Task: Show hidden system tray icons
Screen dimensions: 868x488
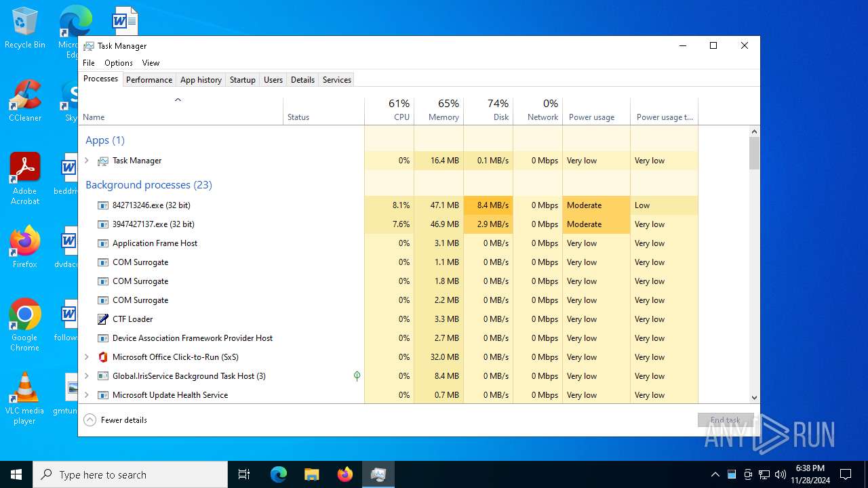Action: click(x=715, y=474)
